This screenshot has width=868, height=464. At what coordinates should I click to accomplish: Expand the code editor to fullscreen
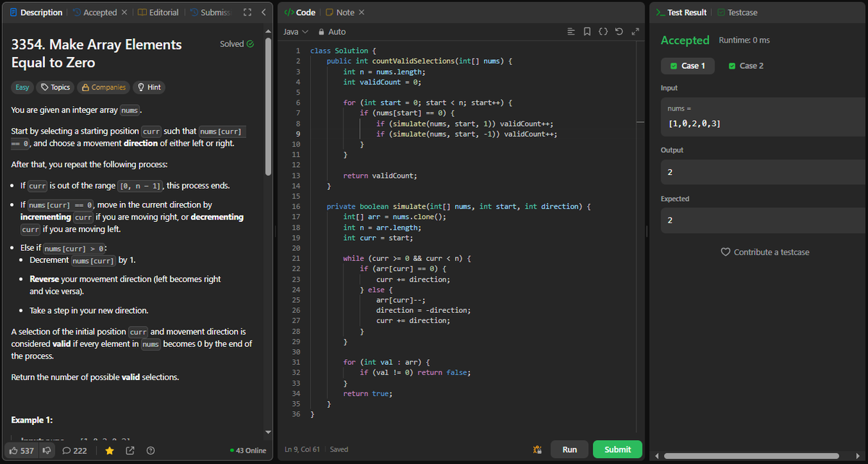click(x=634, y=32)
